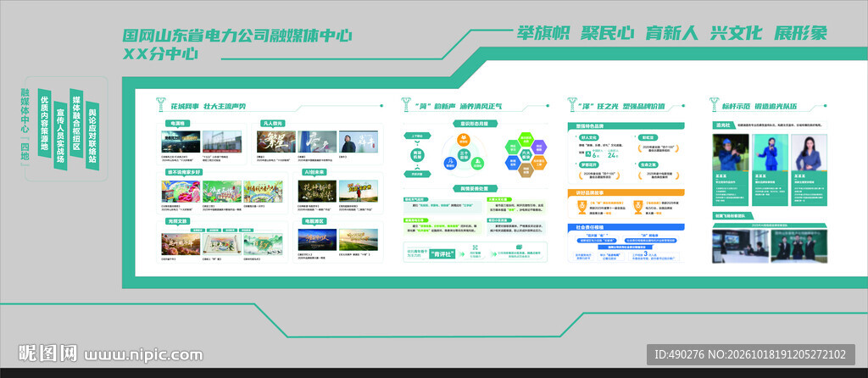The width and height of the screenshot is (868, 378).
Task: Click the 谁不说俺家乡好 category tag
Action: click(182, 172)
